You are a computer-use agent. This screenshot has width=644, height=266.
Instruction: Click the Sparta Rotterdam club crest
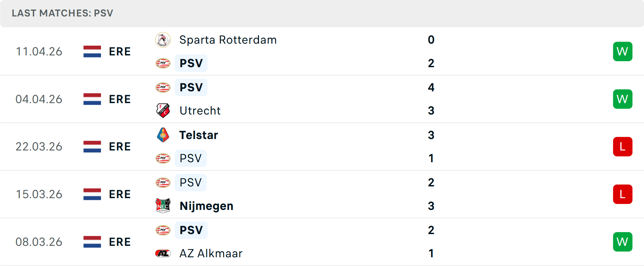[x=163, y=40]
